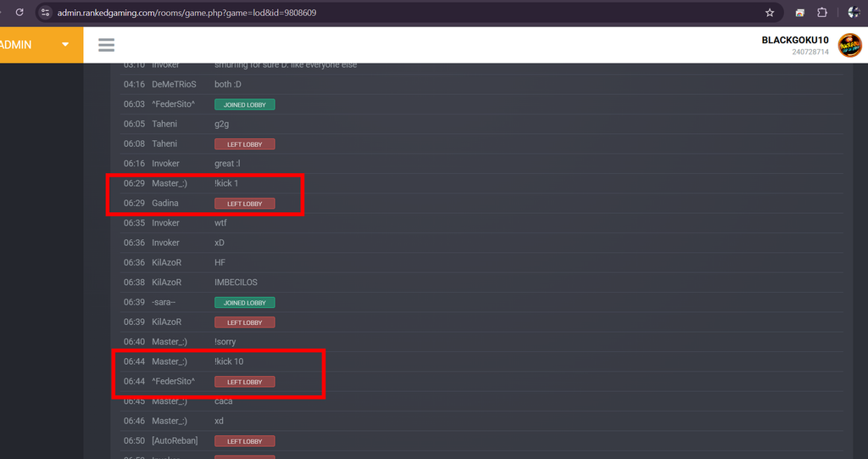Select the 06:03 timestamp
The height and width of the screenshot is (459, 868).
click(x=134, y=104)
